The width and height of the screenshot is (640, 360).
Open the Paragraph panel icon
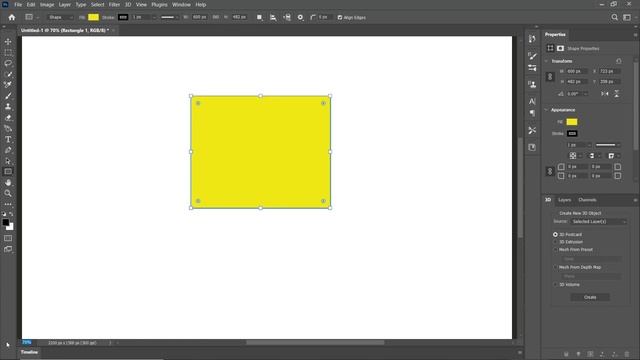532,113
